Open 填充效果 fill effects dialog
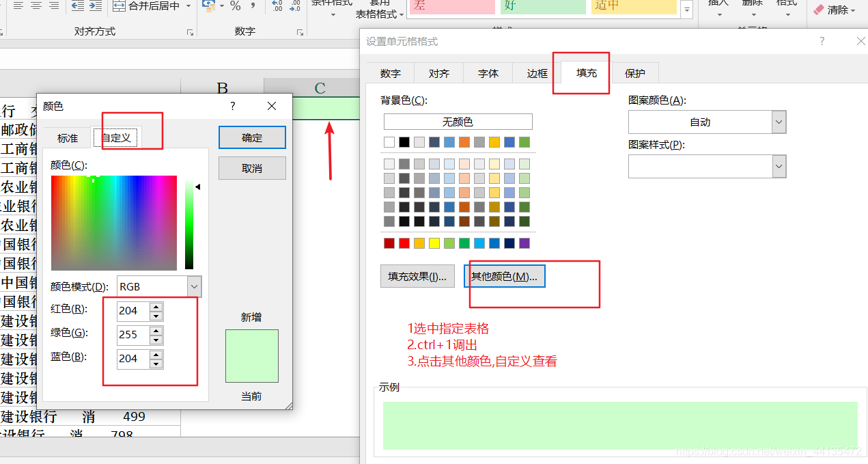 point(417,275)
